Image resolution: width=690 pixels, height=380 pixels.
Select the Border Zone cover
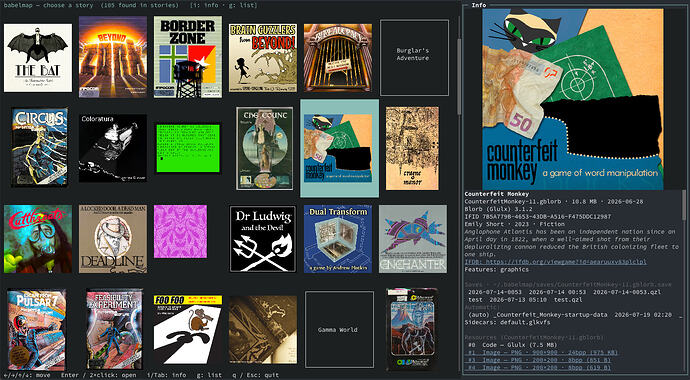pos(188,57)
